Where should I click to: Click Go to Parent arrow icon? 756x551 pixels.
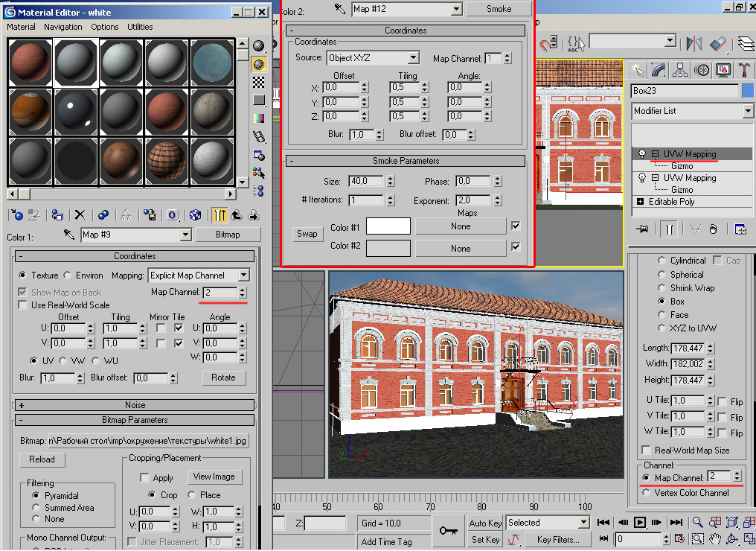[x=236, y=215]
